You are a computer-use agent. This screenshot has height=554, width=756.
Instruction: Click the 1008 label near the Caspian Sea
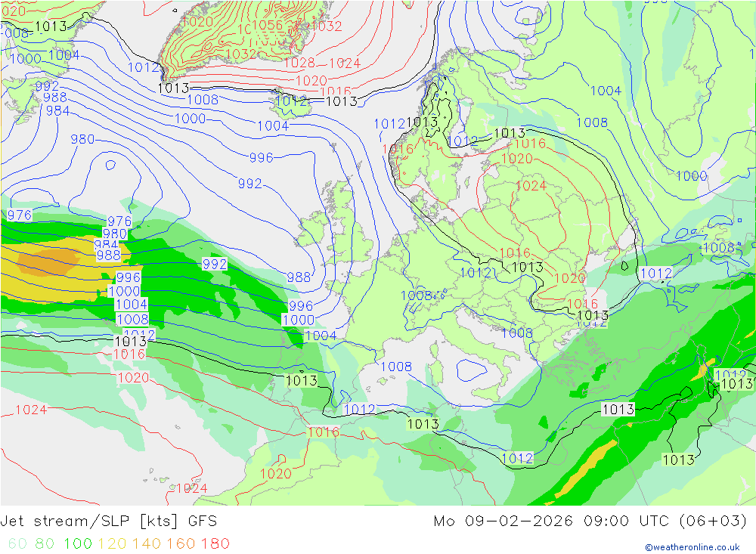coord(718,248)
